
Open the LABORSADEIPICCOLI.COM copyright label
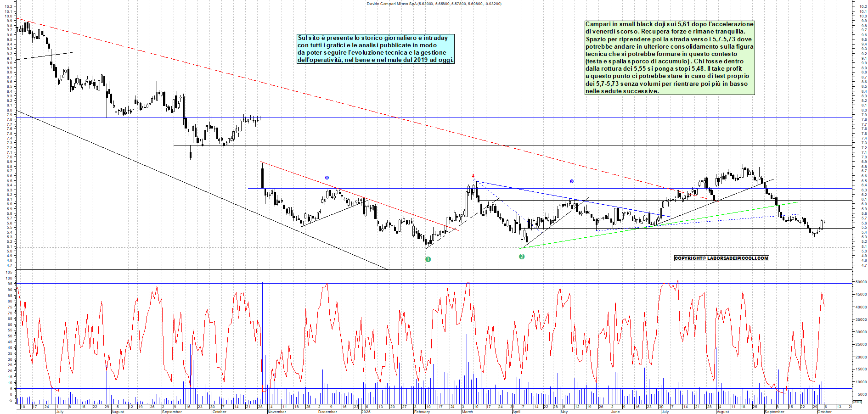coord(721,258)
